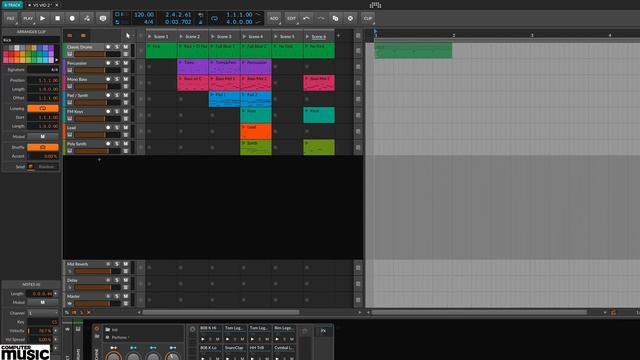Launch the orange Lead clip
Screen dimensions: 640x360
point(256,131)
